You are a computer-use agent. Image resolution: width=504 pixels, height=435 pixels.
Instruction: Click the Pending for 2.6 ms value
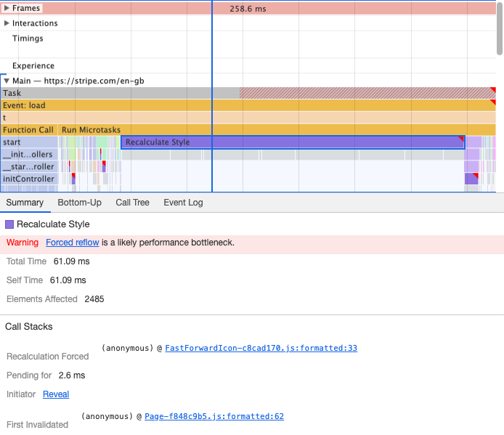point(72,375)
